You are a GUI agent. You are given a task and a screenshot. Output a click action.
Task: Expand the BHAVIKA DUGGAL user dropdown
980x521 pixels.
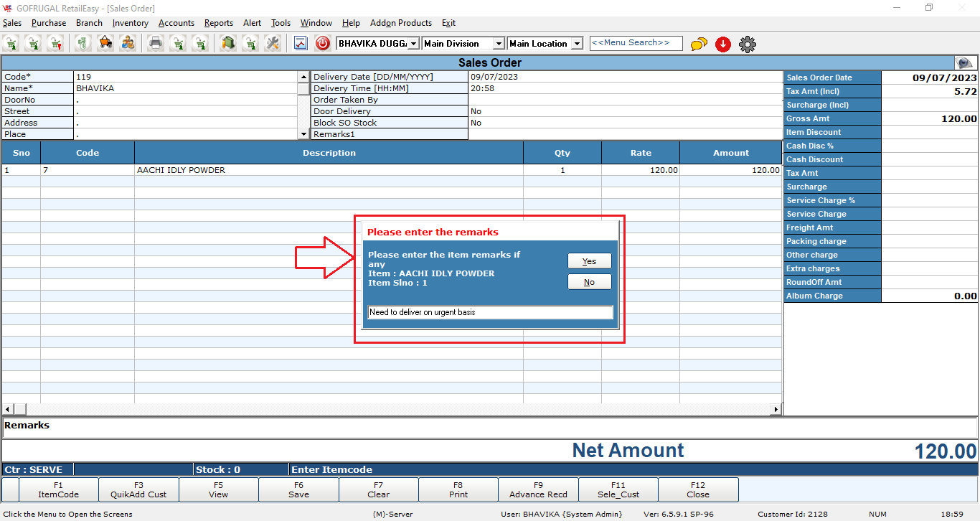pos(413,44)
